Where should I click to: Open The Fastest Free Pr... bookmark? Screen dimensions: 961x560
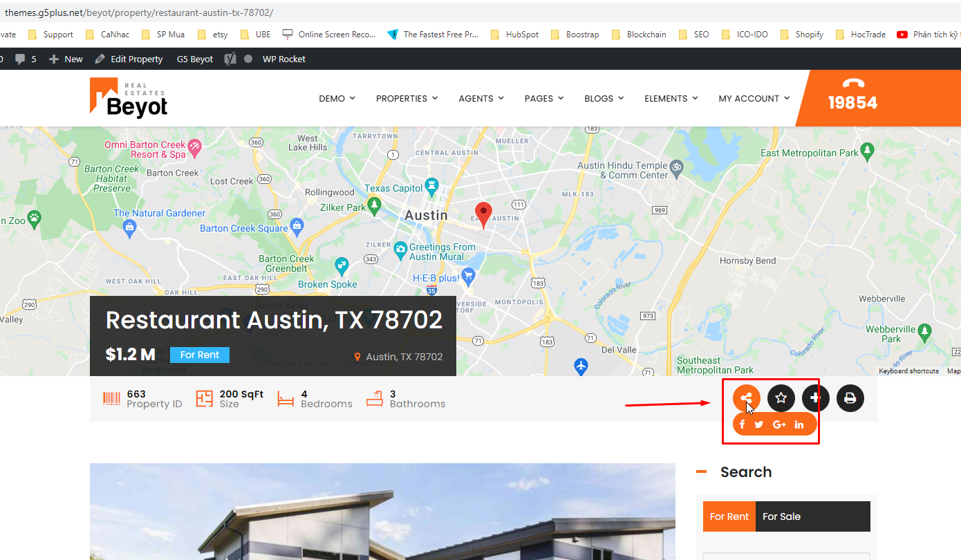tap(433, 34)
